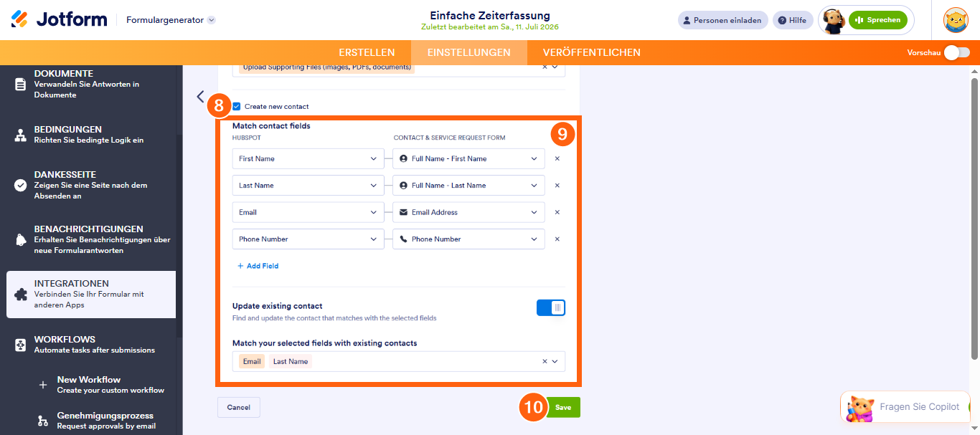Open DANKESSEITE settings section

pos(91,185)
